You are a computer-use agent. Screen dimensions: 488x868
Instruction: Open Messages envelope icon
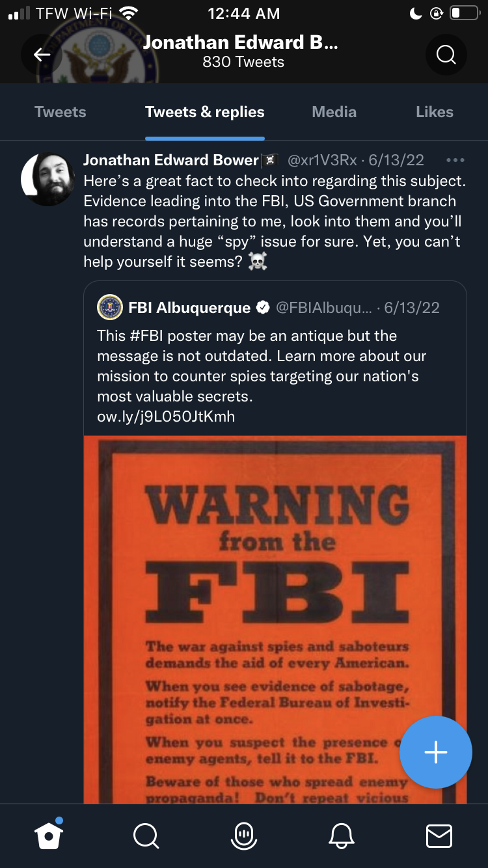[439, 835]
